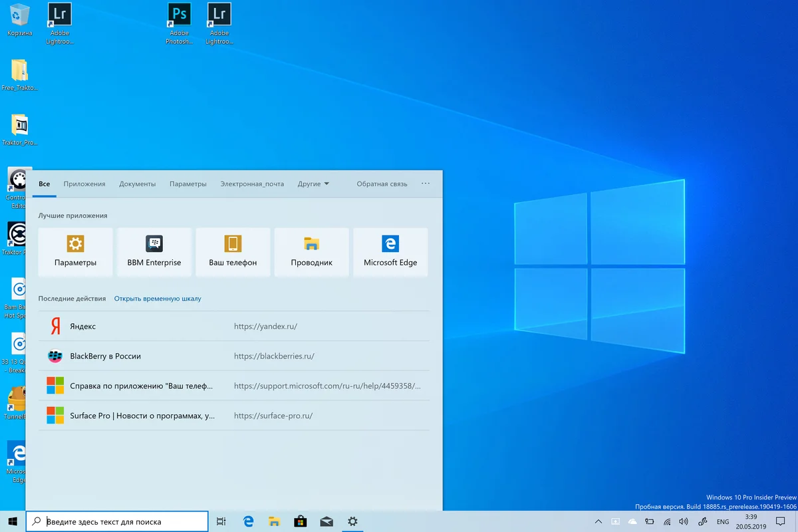Expand the Другие dropdown

(313, 184)
